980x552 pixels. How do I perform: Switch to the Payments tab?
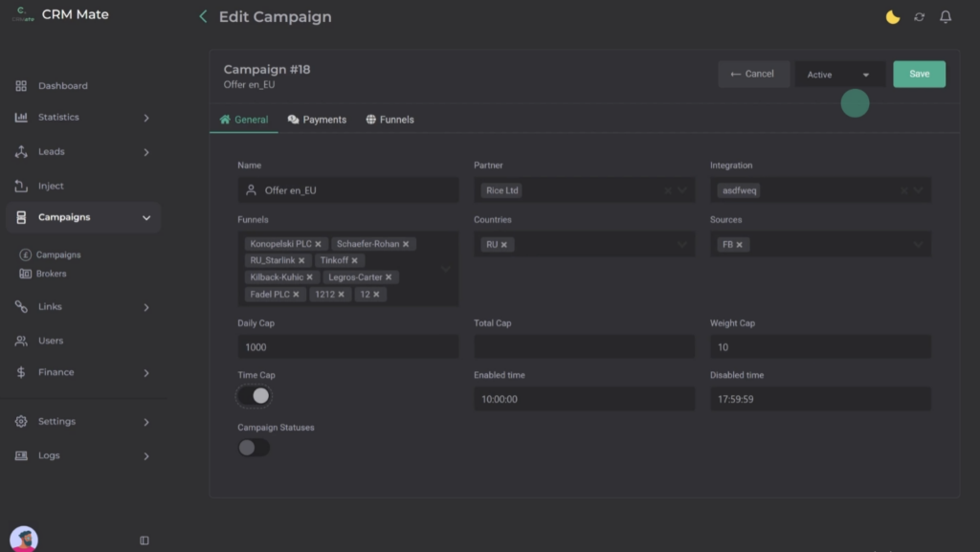317,120
